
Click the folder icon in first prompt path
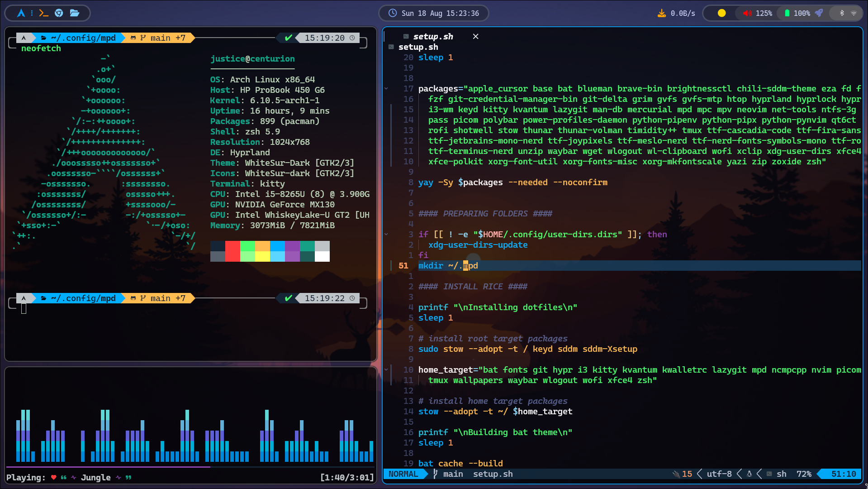[x=43, y=38]
